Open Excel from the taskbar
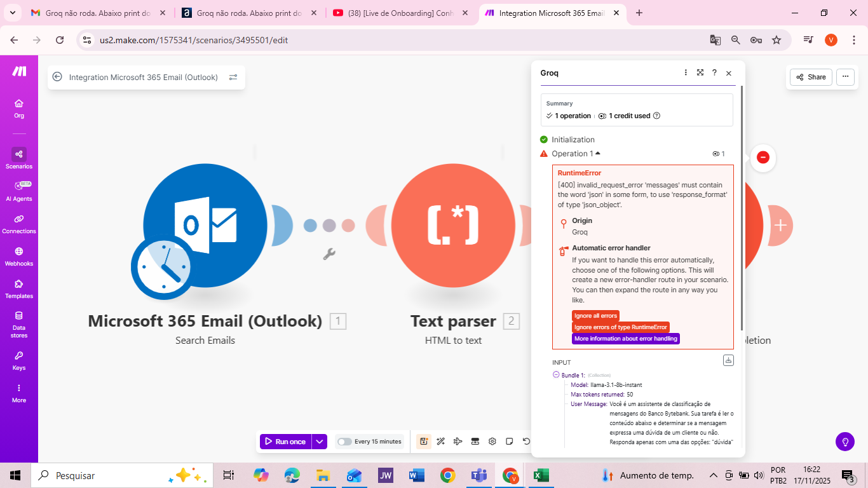The width and height of the screenshot is (868, 488). pyautogui.click(x=541, y=475)
